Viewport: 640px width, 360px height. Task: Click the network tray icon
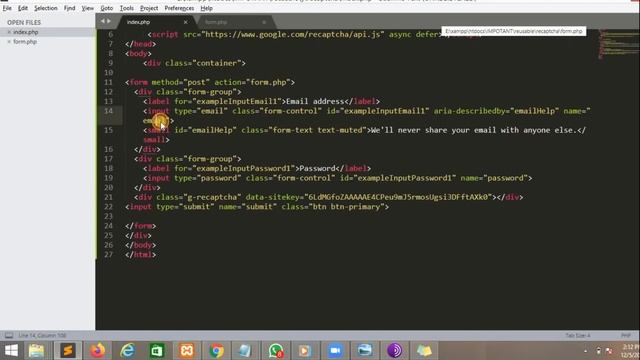[x=609, y=351]
